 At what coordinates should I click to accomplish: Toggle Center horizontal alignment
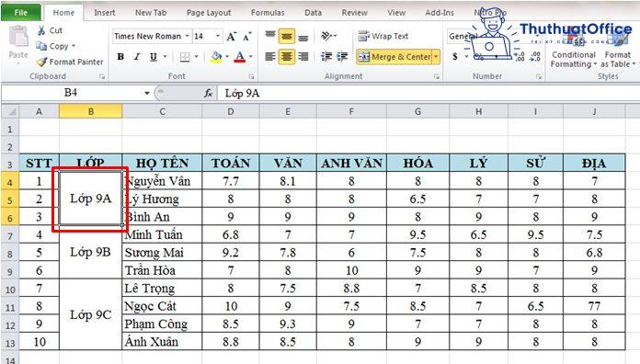(x=287, y=57)
